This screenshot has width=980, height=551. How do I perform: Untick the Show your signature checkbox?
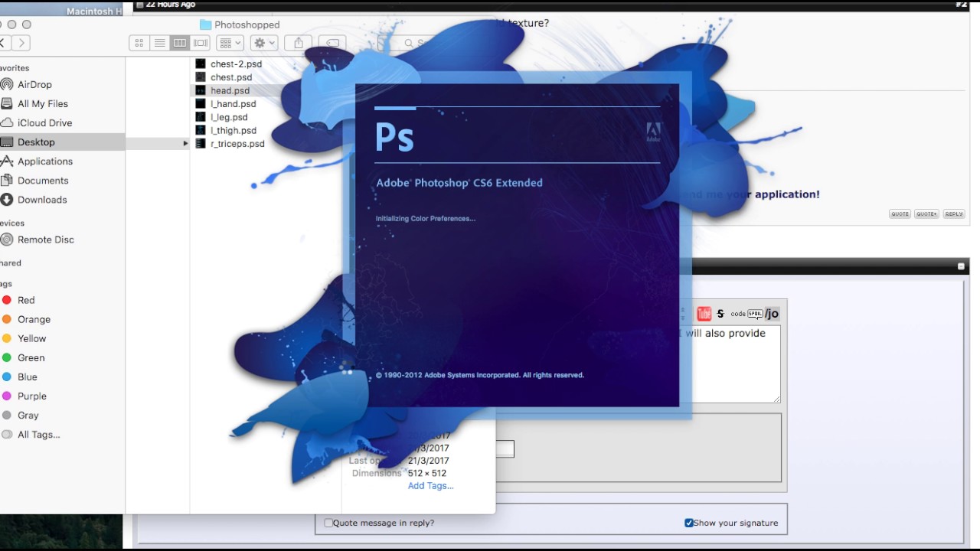689,523
